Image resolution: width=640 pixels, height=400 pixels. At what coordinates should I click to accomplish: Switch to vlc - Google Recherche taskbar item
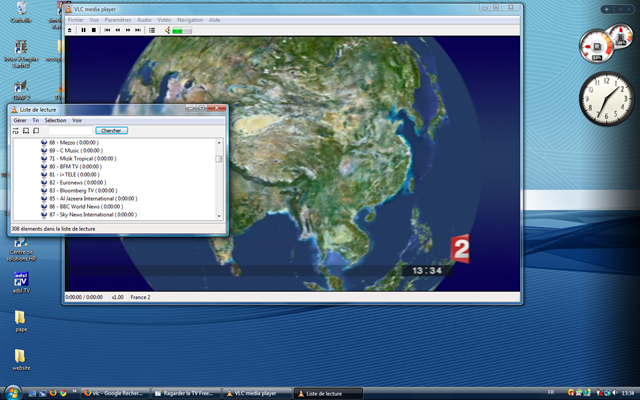pos(116,393)
